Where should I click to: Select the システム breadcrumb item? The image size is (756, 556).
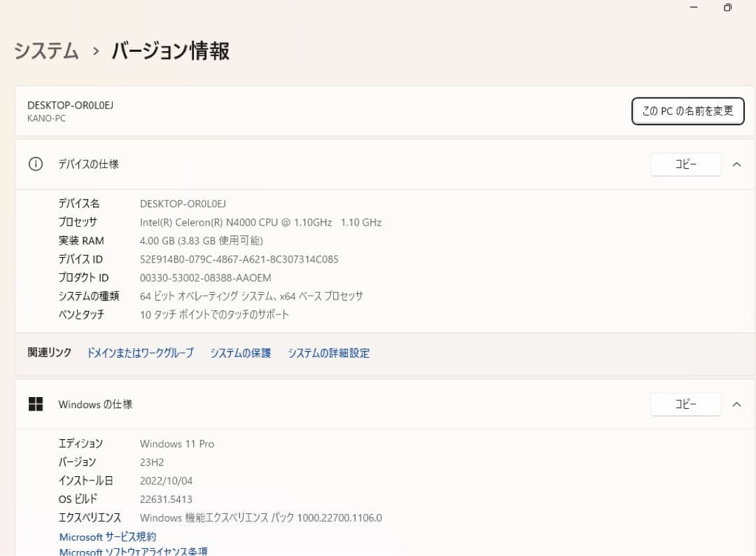[45, 51]
